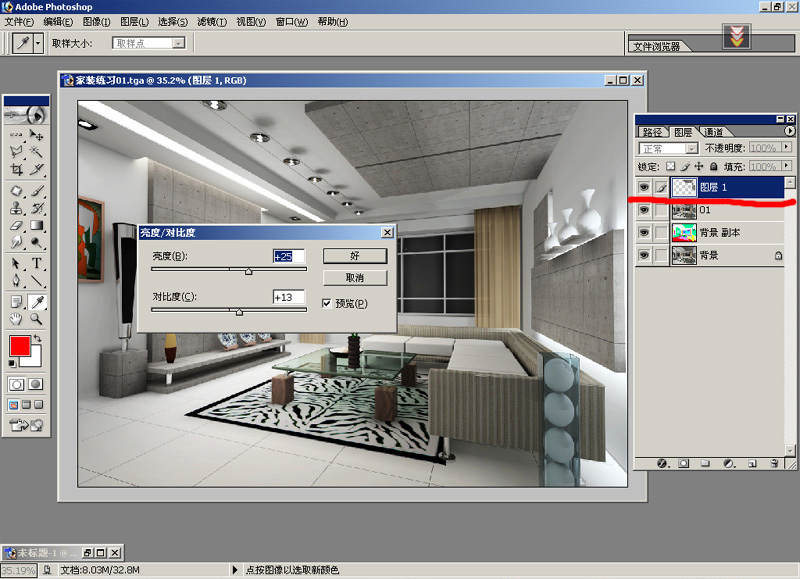Click 取消 button in dialog
800x579 pixels.
click(355, 278)
